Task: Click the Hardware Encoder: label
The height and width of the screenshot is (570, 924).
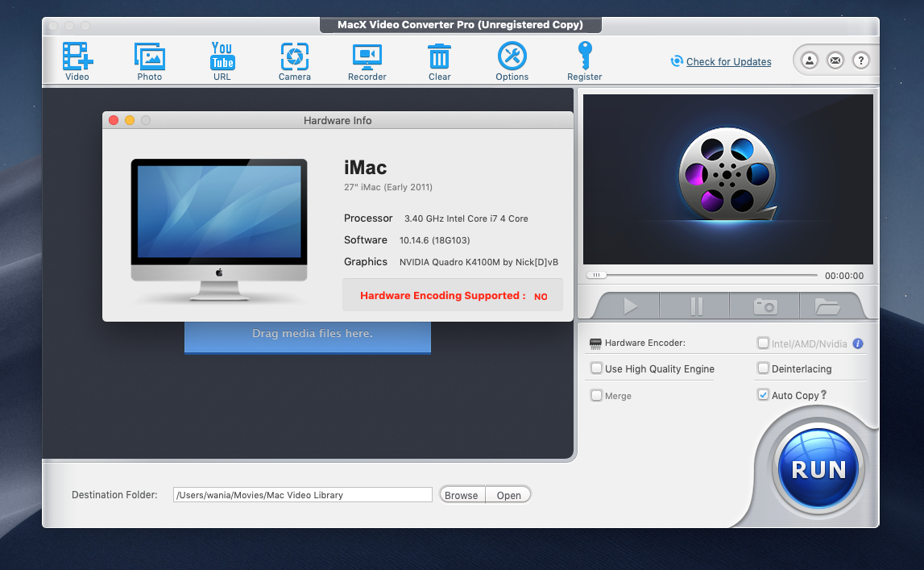Action: [x=644, y=343]
